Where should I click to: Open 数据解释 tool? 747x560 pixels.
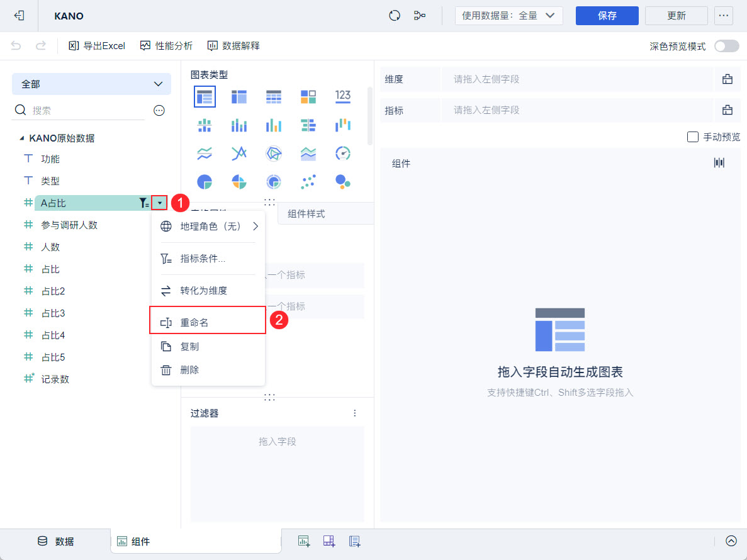pyautogui.click(x=233, y=46)
